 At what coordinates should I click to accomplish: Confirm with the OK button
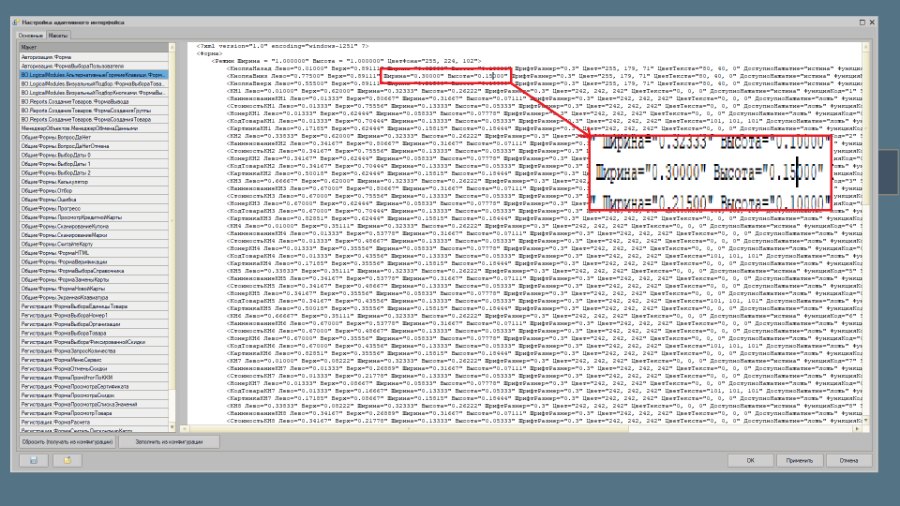click(750, 460)
